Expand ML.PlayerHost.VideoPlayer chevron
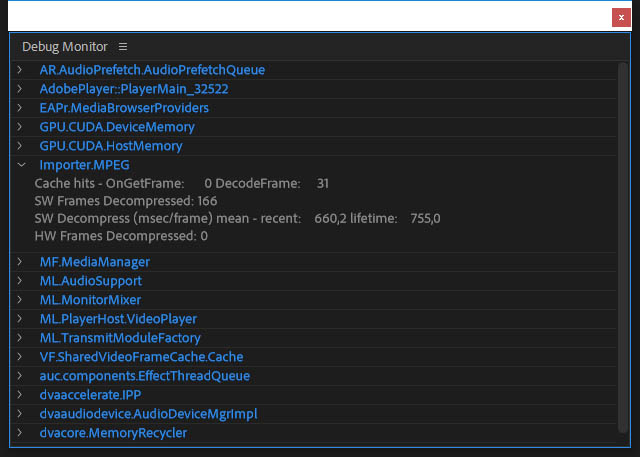This screenshot has height=457, width=640. (x=20, y=319)
